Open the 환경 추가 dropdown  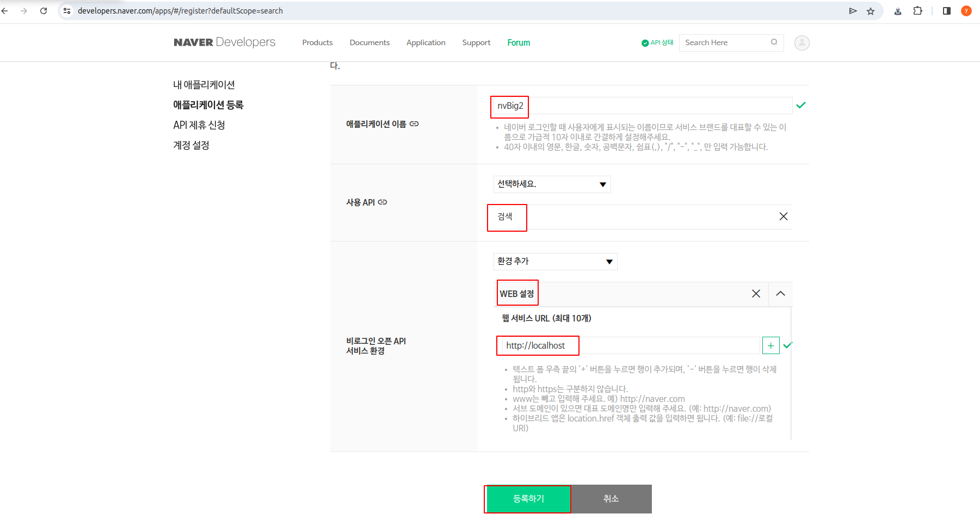[x=556, y=262]
